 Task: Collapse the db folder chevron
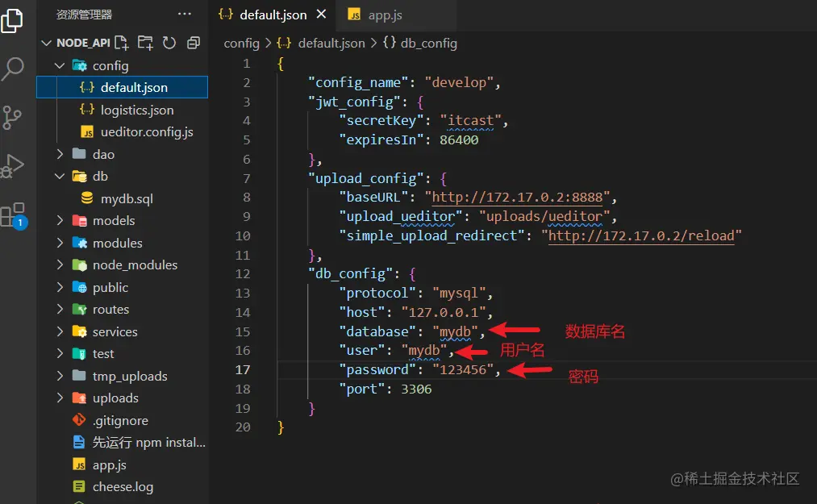[60, 176]
